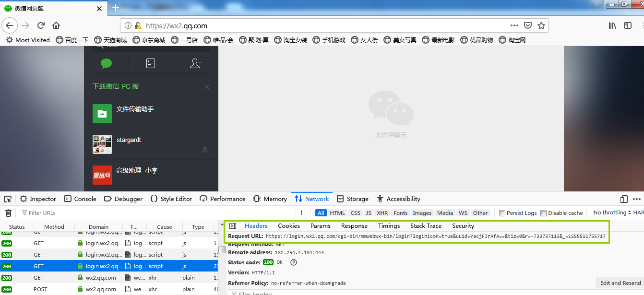The image size is (644, 295).
Task: Filter requests by Other
Action: (x=480, y=213)
